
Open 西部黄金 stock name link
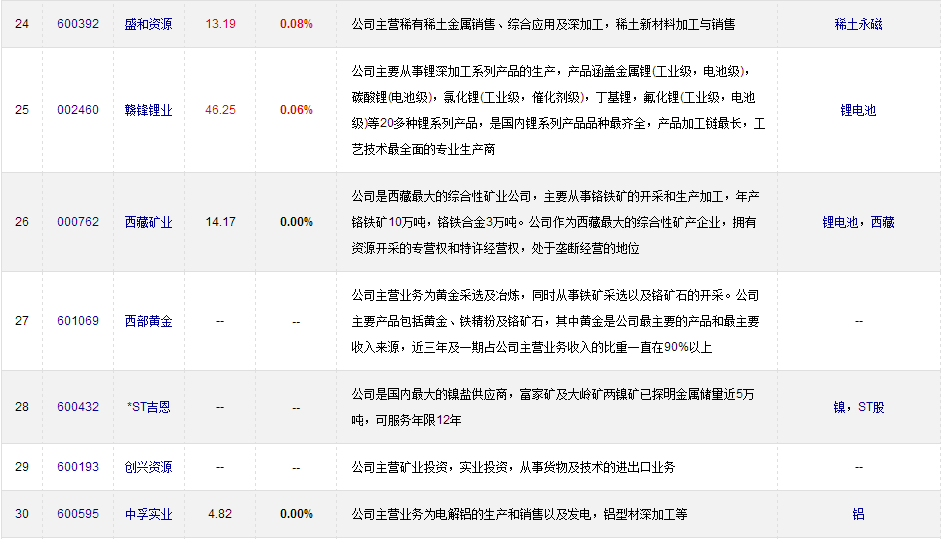(x=148, y=321)
